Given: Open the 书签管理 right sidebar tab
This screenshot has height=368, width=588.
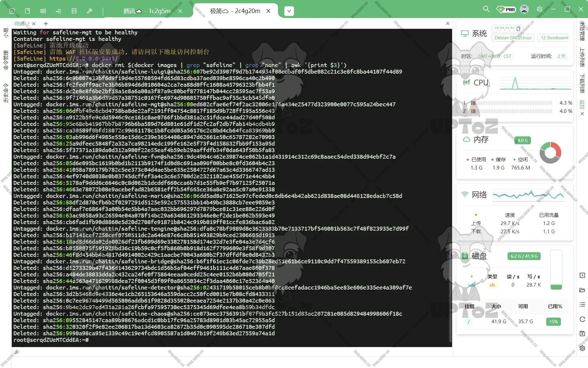Looking at the screenshot, I should click(x=582, y=31).
